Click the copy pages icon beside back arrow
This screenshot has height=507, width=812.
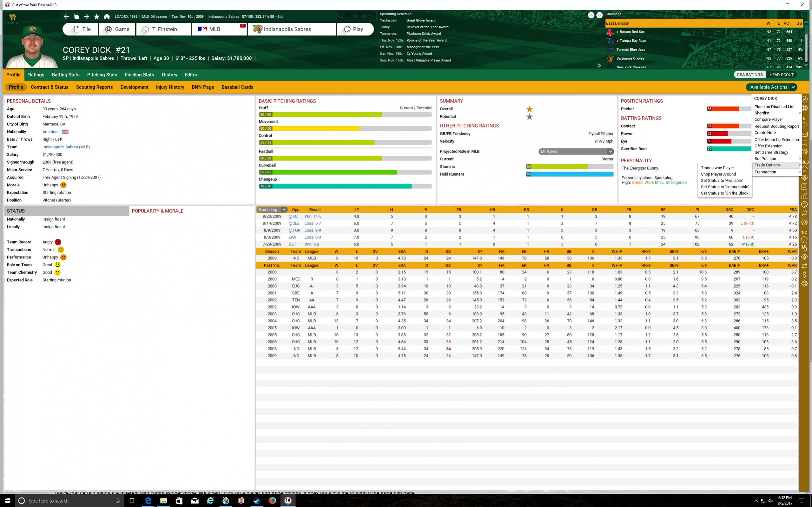76,16
